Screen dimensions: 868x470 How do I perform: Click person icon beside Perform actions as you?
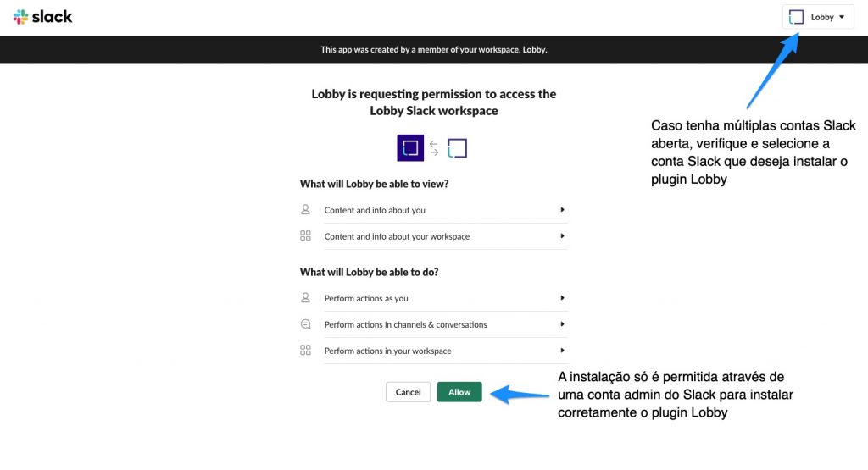pos(305,297)
